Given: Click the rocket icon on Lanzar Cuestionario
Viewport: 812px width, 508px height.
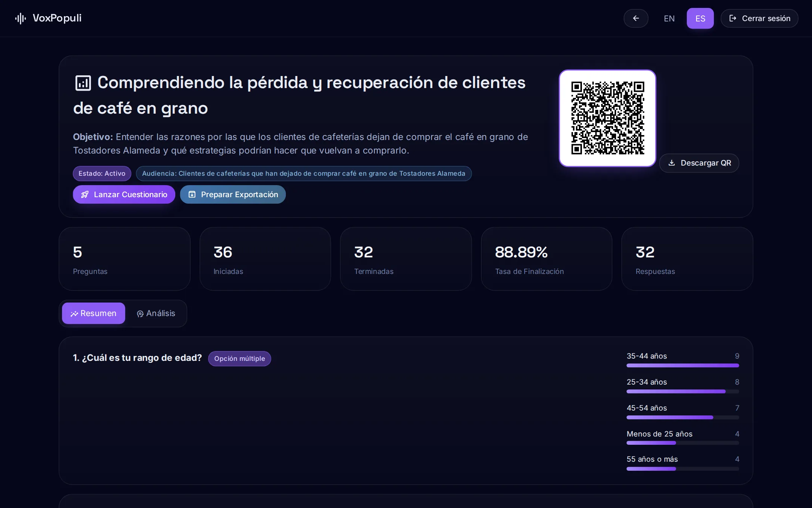Looking at the screenshot, I should 85,195.
